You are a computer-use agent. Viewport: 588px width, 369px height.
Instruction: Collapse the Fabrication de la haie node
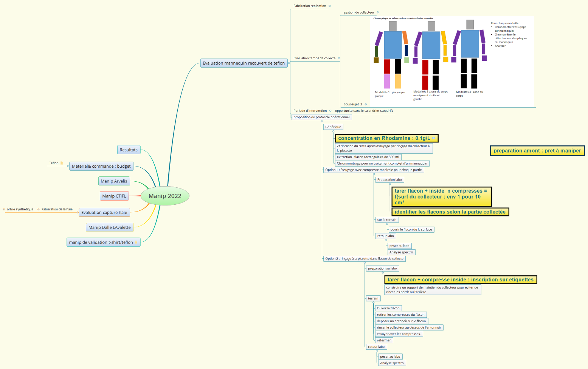point(38,209)
